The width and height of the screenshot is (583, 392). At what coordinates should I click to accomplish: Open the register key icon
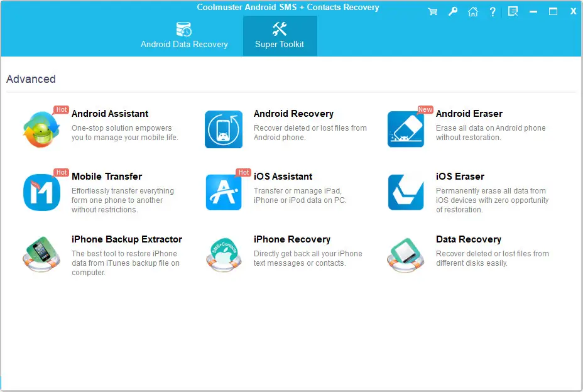(x=452, y=11)
